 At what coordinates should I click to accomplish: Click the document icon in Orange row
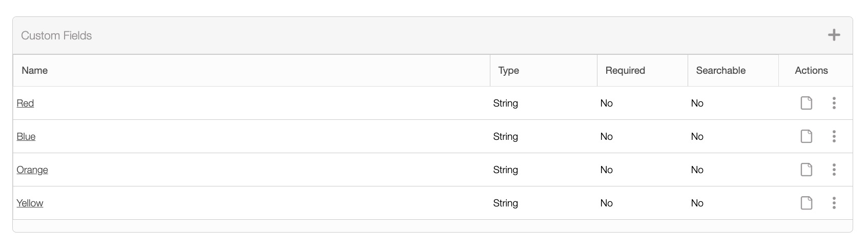click(806, 170)
